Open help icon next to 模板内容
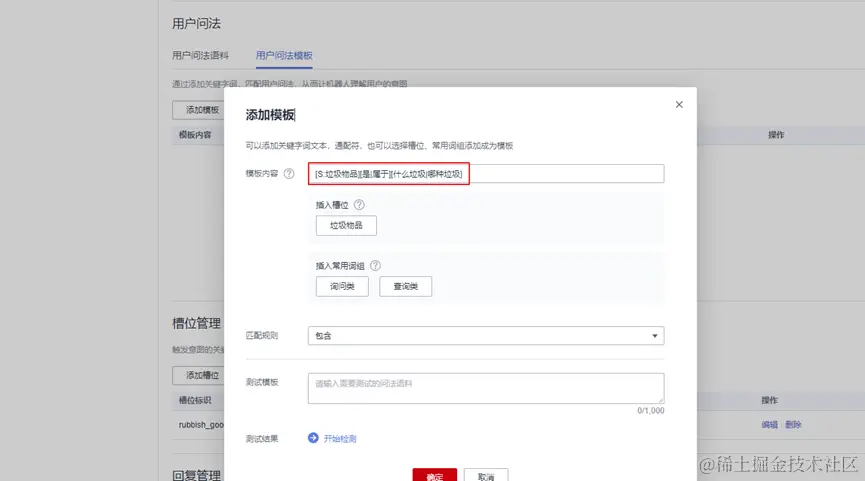This screenshot has height=481, width=865. 289,174
